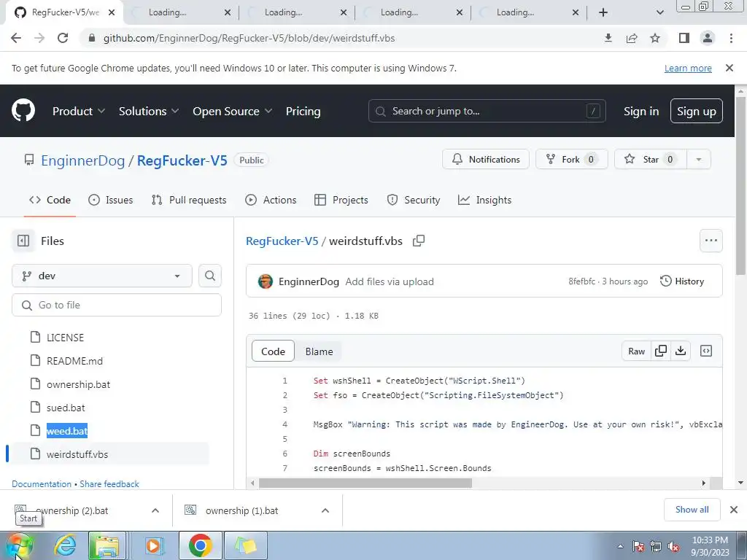Open Chrome three-dot menu
This screenshot has width=747, height=560.
pos(731,38)
